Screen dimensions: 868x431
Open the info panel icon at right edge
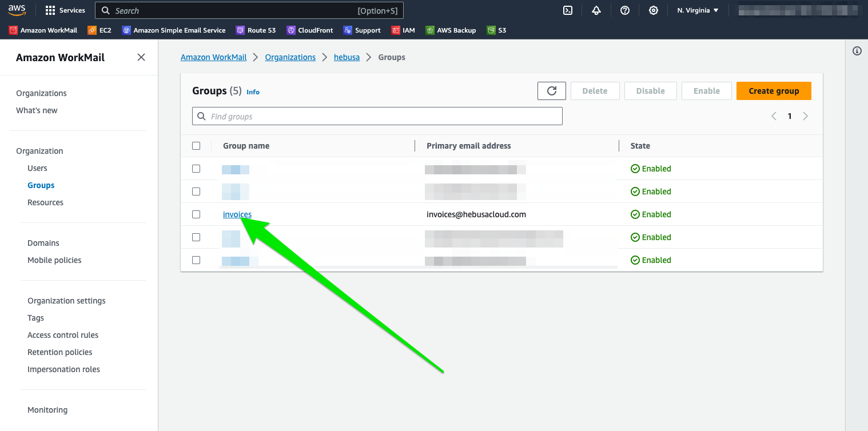tap(857, 51)
